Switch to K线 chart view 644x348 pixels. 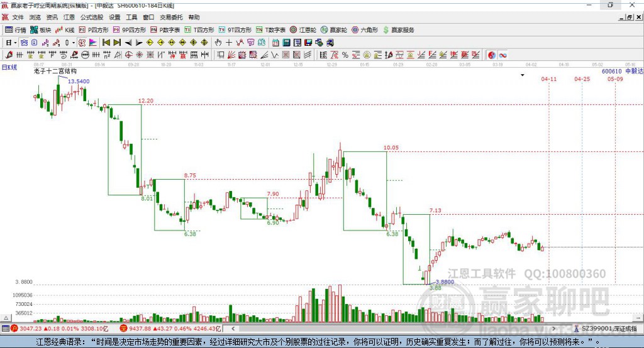tap(65, 30)
